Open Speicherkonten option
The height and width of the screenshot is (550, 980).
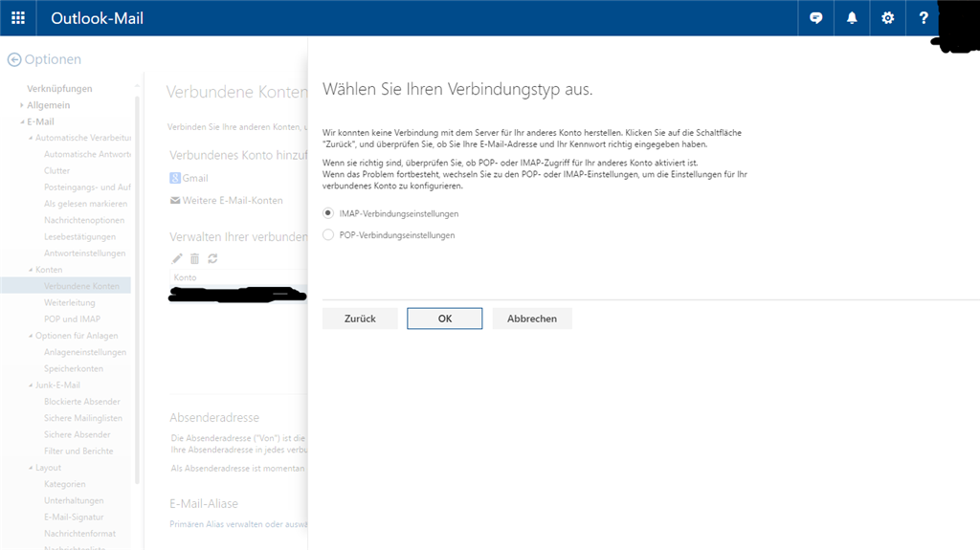coord(74,369)
